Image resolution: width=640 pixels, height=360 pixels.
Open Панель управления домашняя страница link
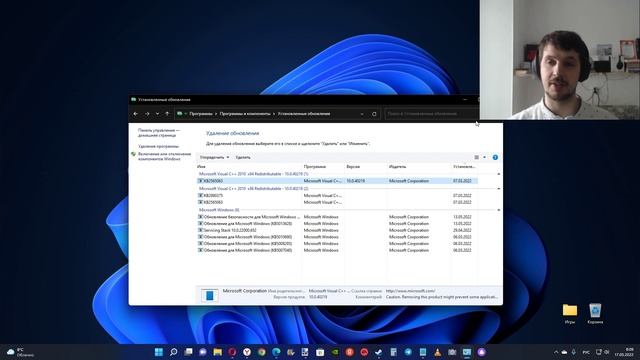tap(159, 133)
